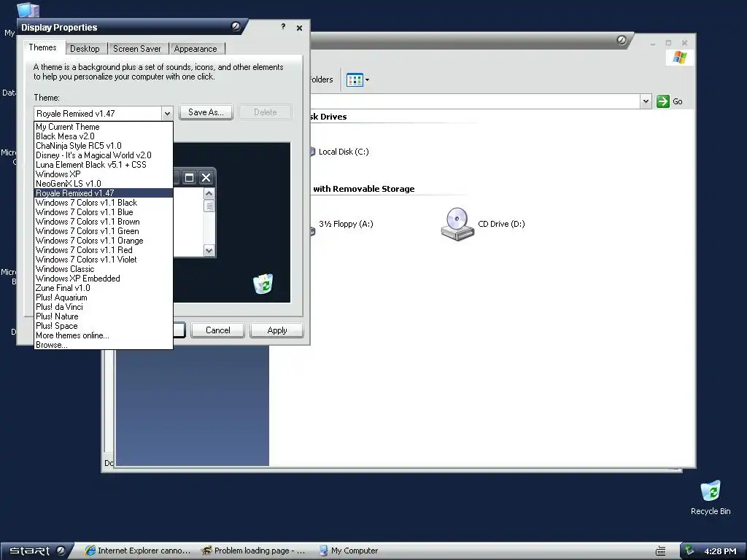The height and width of the screenshot is (560, 747).
Task: Select My Current Theme from list
Action: (x=104, y=127)
